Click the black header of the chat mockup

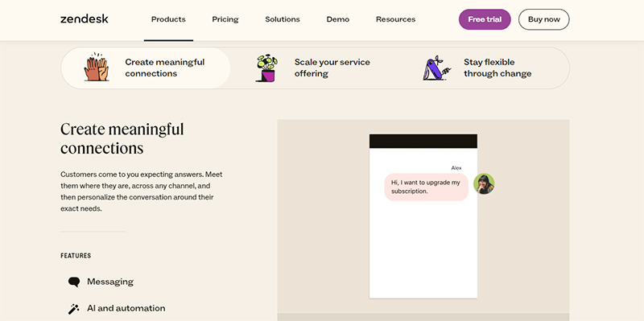[423, 141]
